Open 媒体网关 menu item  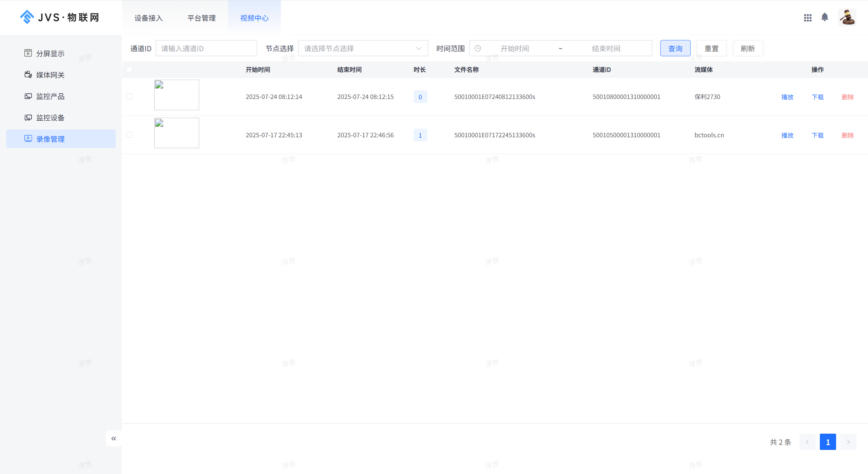61,75
